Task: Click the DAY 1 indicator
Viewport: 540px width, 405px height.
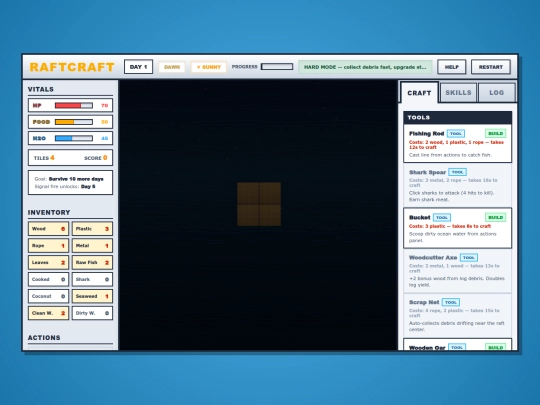Action: [x=138, y=67]
